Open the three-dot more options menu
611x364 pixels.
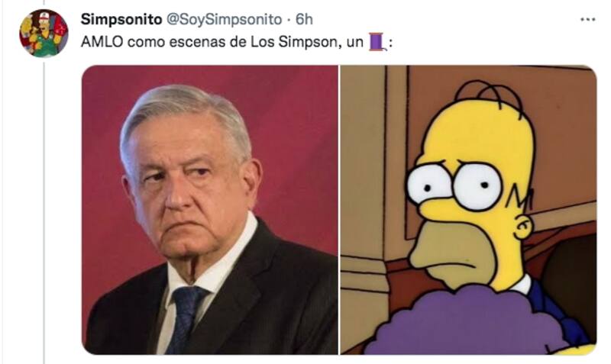coord(587,20)
